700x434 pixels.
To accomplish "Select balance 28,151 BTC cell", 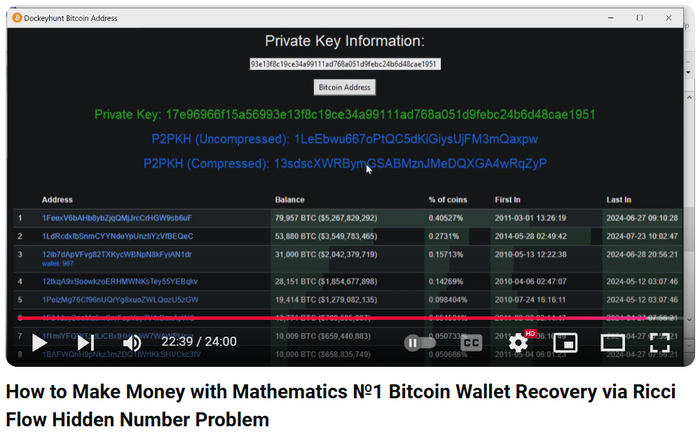I will (x=326, y=282).
